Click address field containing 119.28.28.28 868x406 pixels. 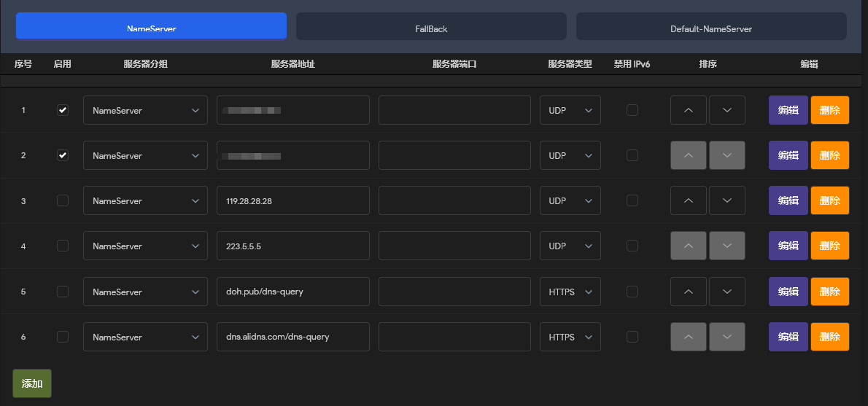[292, 200]
